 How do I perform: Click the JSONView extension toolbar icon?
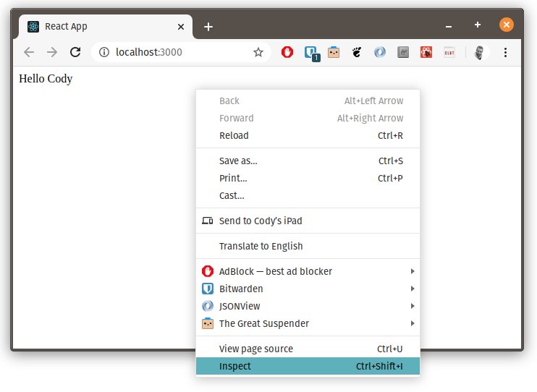(380, 52)
